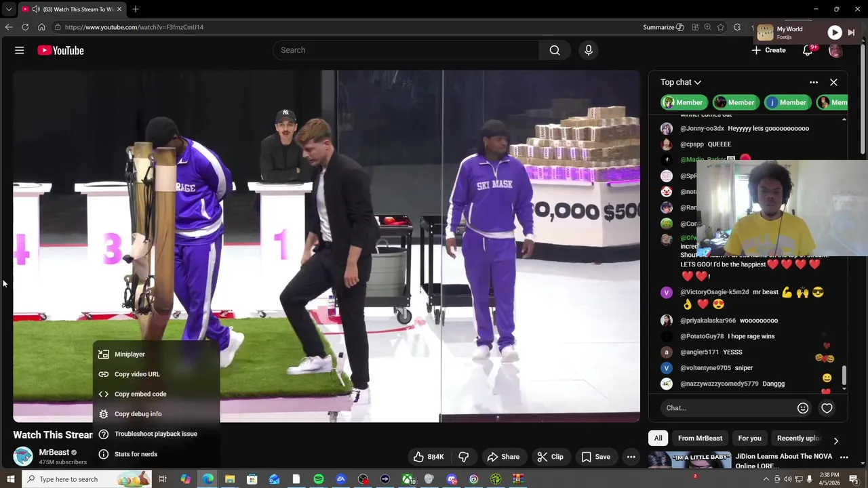The width and height of the screenshot is (868, 488).
Task: Reload the page
Action: click(x=25, y=27)
